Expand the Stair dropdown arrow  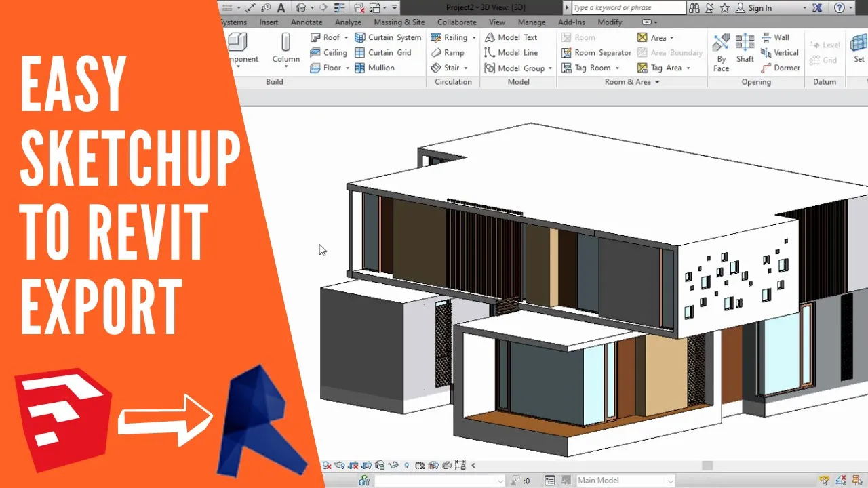pos(466,68)
